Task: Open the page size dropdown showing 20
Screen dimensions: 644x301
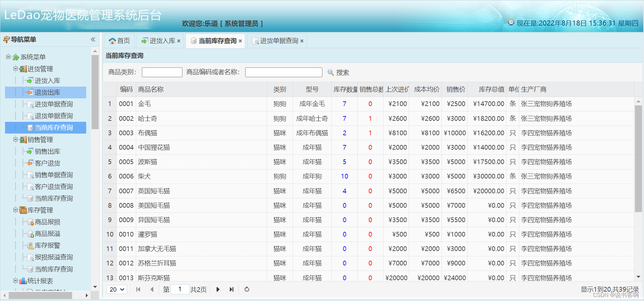Action: [117, 289]
